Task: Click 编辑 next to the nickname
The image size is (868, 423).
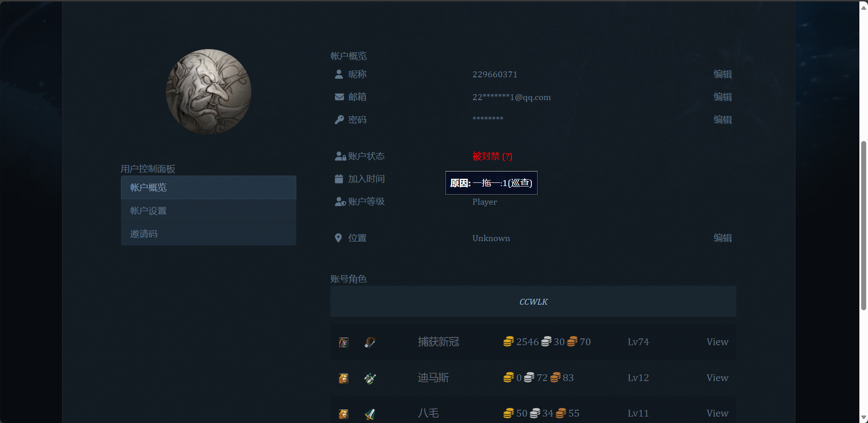Action: point(723,74)
